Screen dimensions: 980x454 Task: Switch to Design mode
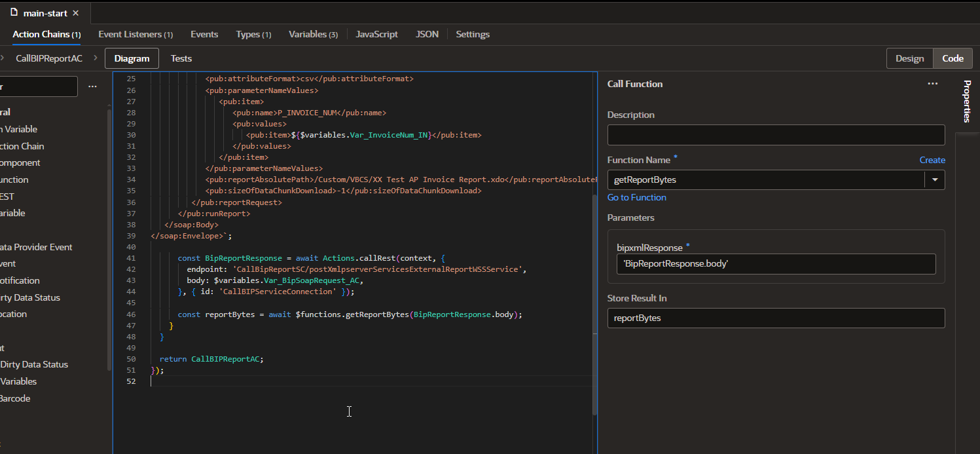[x=909, y=58]
